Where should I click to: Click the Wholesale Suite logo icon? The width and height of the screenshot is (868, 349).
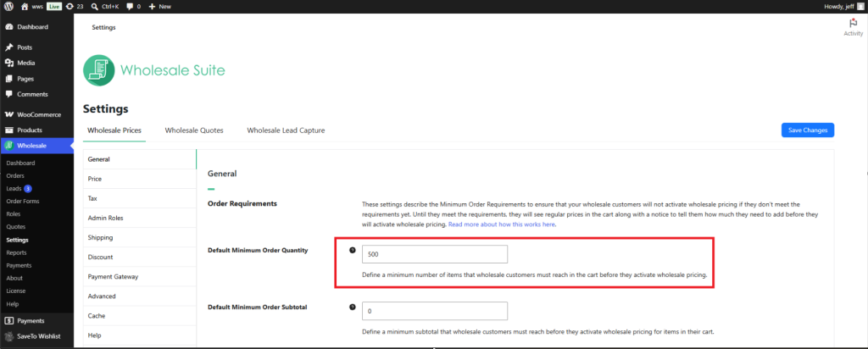pos(98,70)
